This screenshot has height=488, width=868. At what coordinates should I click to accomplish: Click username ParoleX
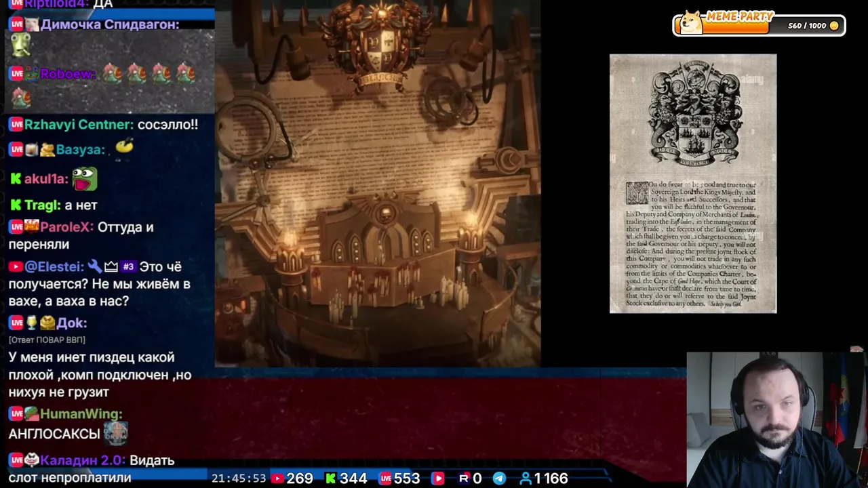click(66, 227)
